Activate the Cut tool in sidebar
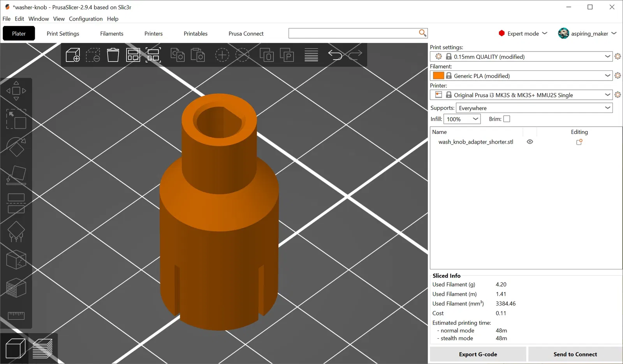Image resolution: width=623 pixels, height=364 pixels. (x=16, y=203)
